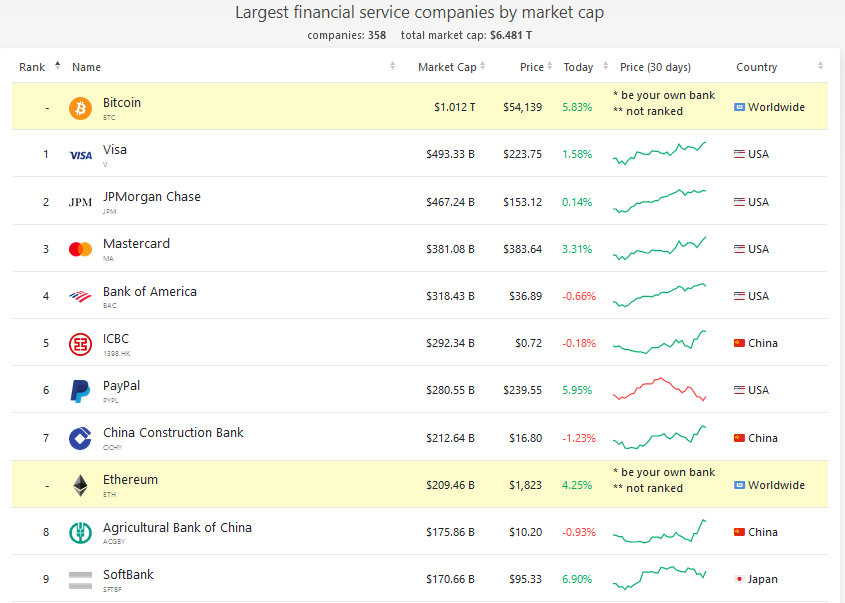Screen dimensions: 845x603
Task: Click the 1398.HK ticker text
Action: tap(116, 354)
